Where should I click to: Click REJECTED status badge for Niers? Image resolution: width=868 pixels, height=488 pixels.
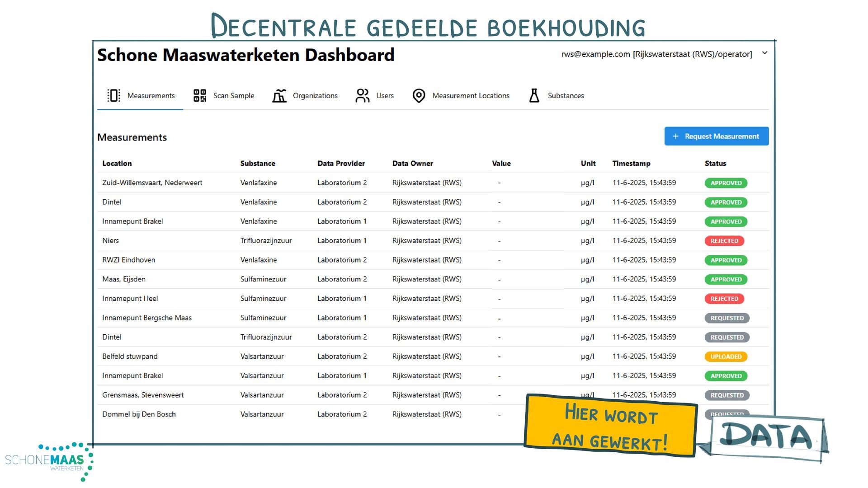[x=724, y=241]
